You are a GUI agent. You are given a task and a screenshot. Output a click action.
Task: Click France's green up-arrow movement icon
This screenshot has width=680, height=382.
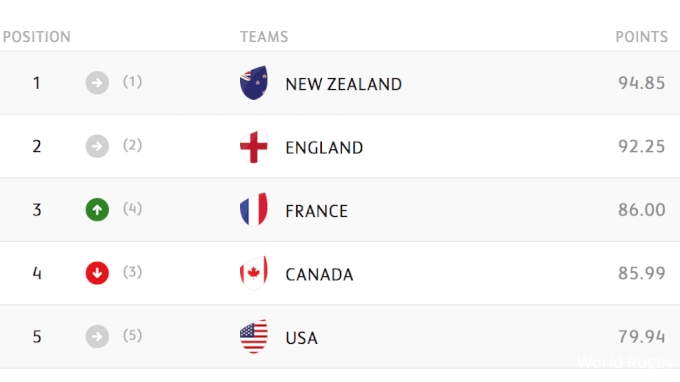[97, 210]
